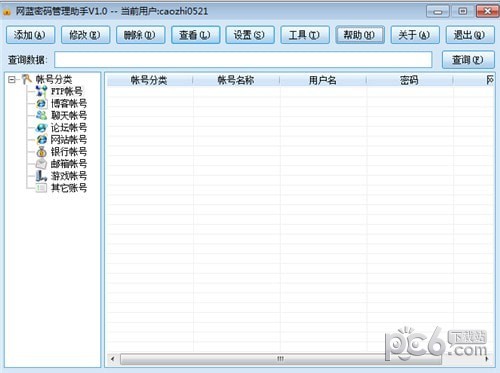This screenshot has width=500, height=373.
Task: Focus the 查询数据 search input field
Action: pos(243,60)
